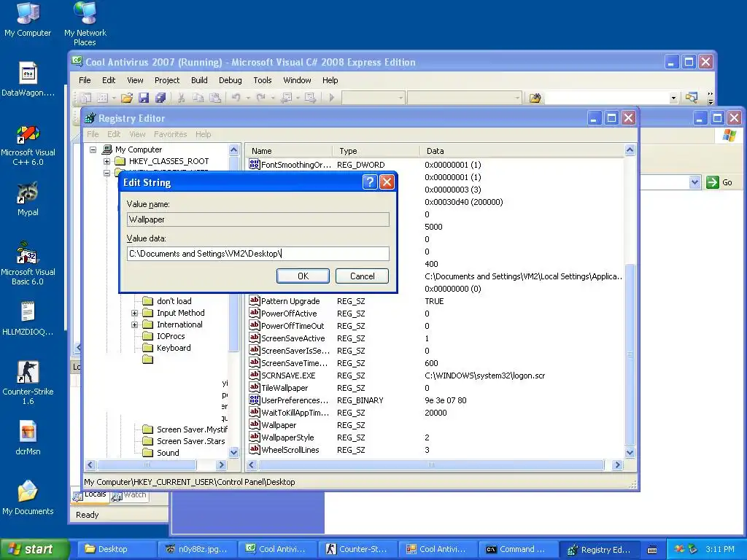747x560 pixels.
Task: Expand the Input Method registry key
Action: click(x=135, y=313)
